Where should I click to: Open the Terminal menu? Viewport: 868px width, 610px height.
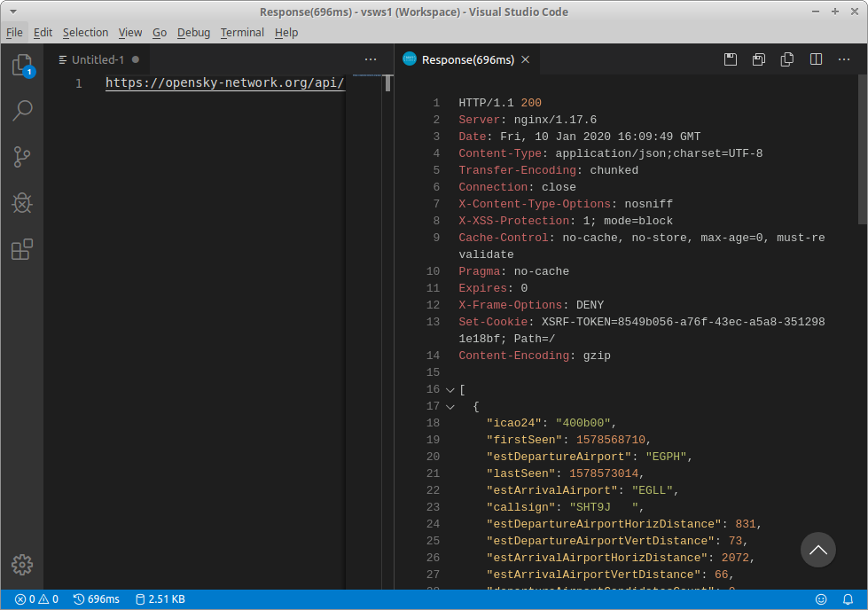241,32
